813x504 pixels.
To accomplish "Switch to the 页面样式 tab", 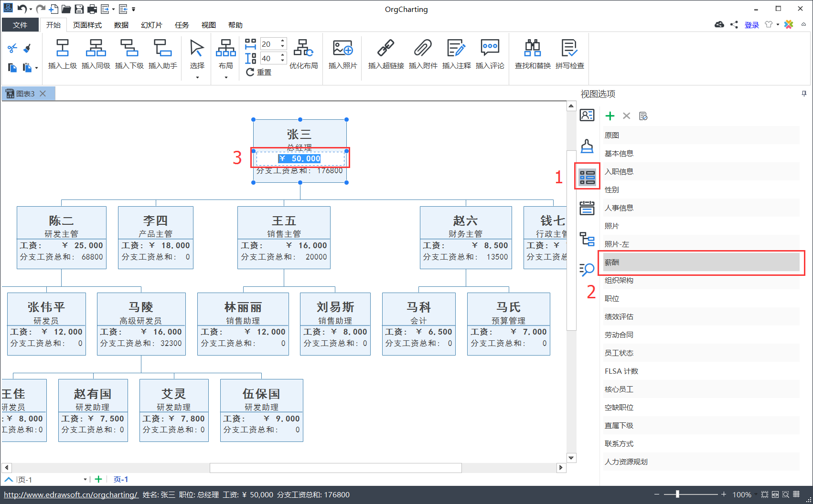I will (87, 25).
